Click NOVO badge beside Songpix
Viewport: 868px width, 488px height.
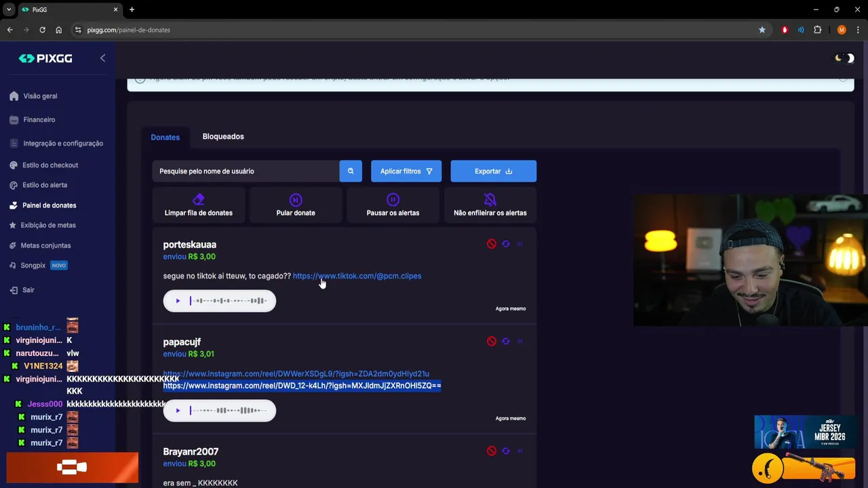(x=59, y=266)
